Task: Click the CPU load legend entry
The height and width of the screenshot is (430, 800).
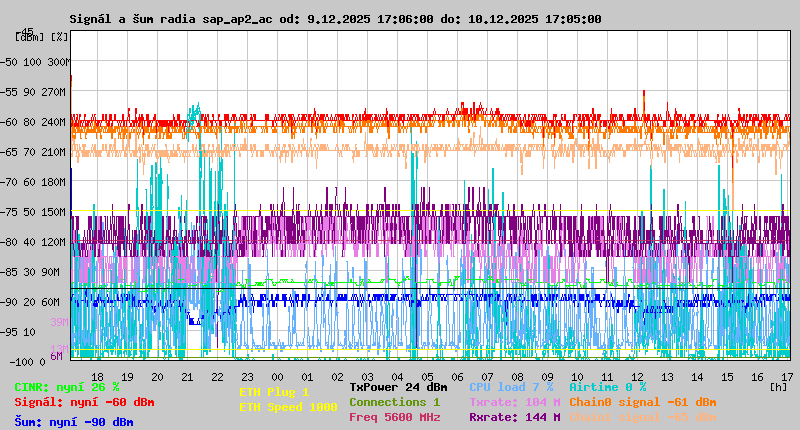Action: click(x=510, y=387)
